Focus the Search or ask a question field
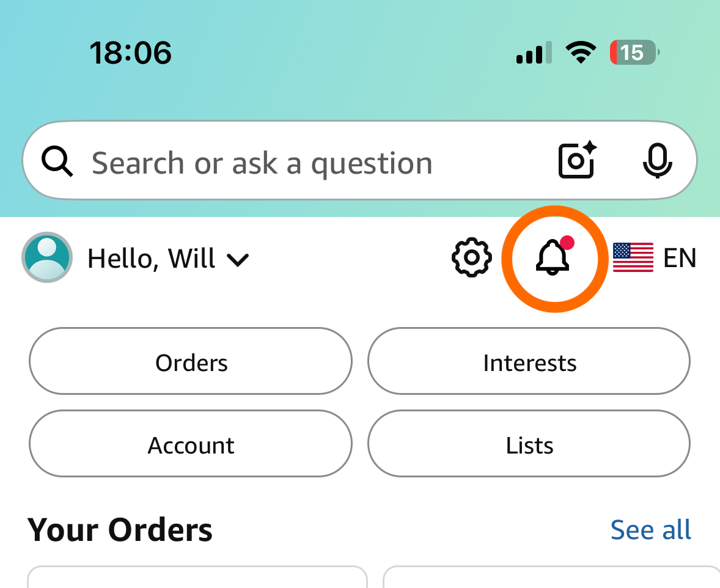 pyautogui.click(x=359, y=160)
